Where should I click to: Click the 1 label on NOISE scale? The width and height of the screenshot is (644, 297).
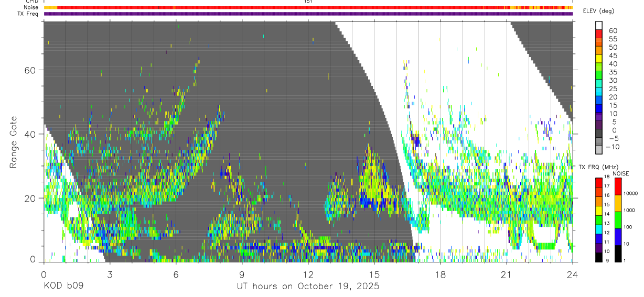tap(626, 260)
